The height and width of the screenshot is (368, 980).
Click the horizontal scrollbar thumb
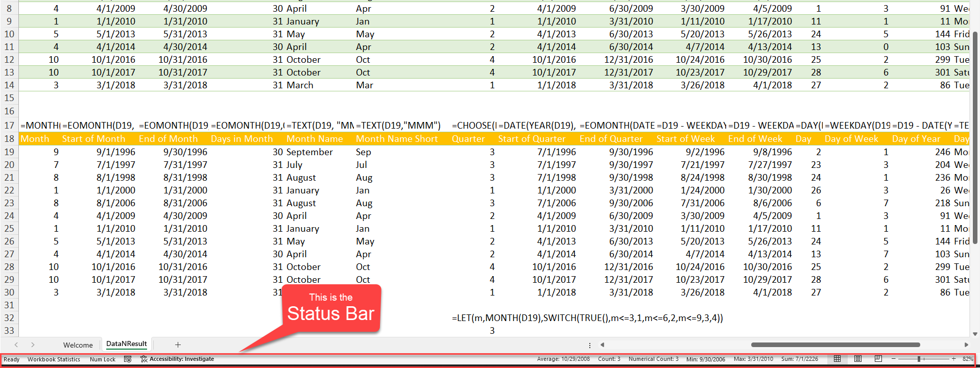pyautogui.click(x=835, y=345)
